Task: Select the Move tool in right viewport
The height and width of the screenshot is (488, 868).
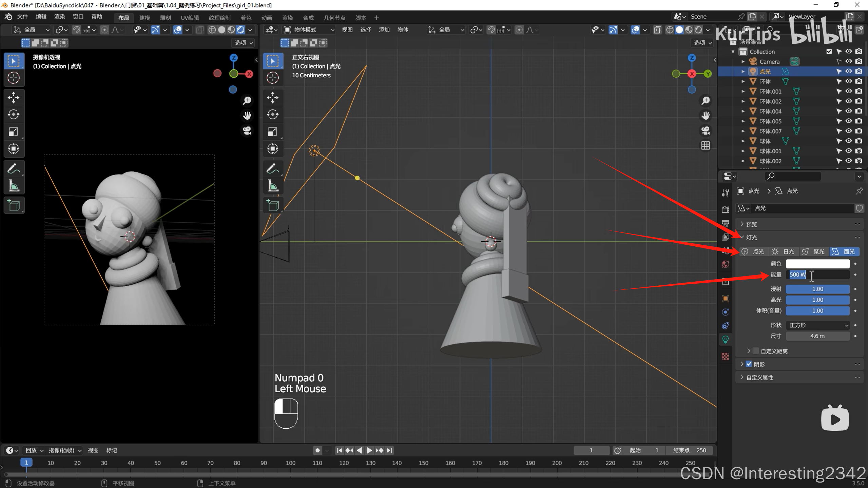Action: [x=273, y=98]
